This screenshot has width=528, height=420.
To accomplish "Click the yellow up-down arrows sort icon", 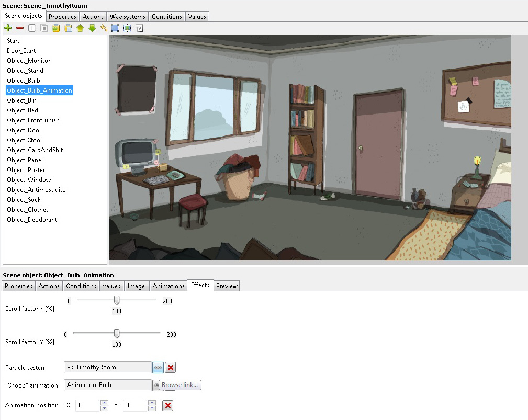I will point(104,28).
